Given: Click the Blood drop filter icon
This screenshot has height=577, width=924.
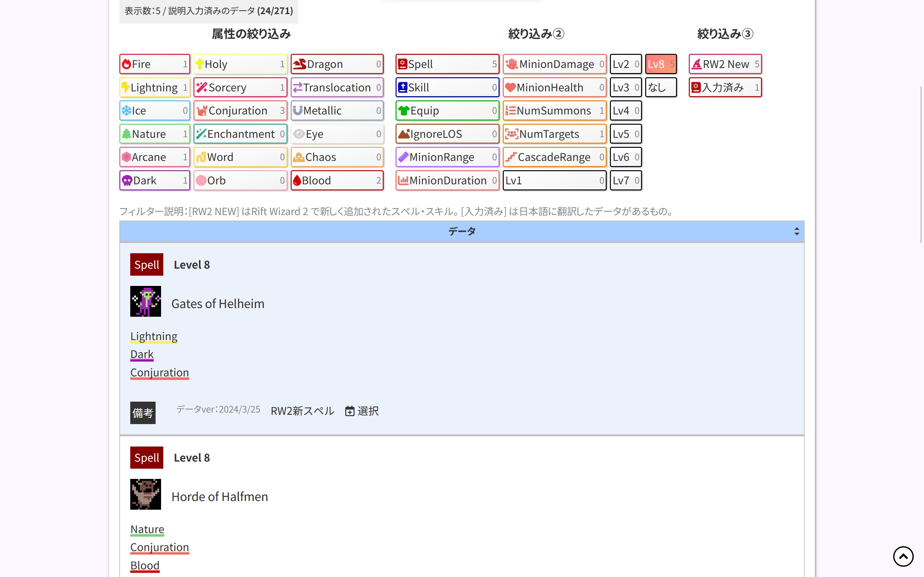Looking at the screenshot, I should pos(297,180).
